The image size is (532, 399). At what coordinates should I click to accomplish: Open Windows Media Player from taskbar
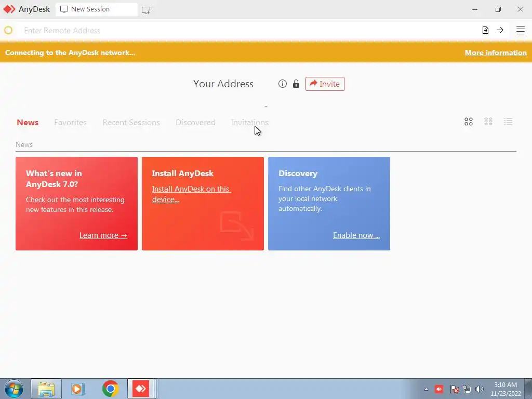(x=78, y=389)
